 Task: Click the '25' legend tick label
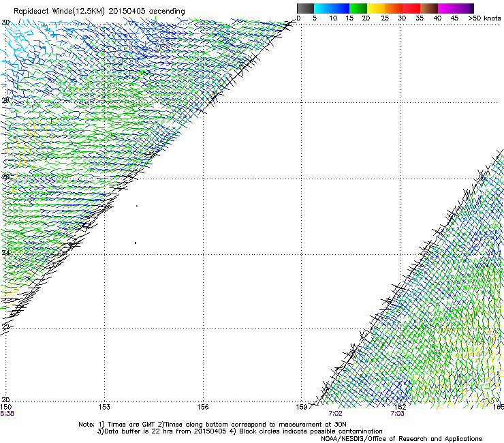(x=385, y=18)
